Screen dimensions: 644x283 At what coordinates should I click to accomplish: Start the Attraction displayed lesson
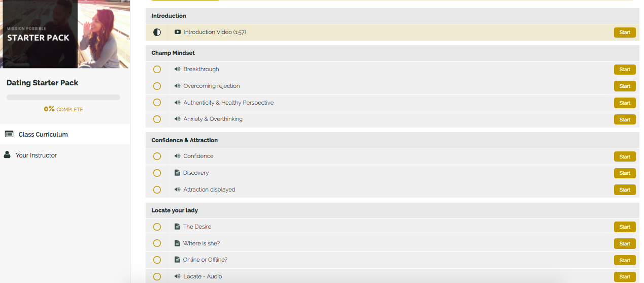(x=625, y=190)
